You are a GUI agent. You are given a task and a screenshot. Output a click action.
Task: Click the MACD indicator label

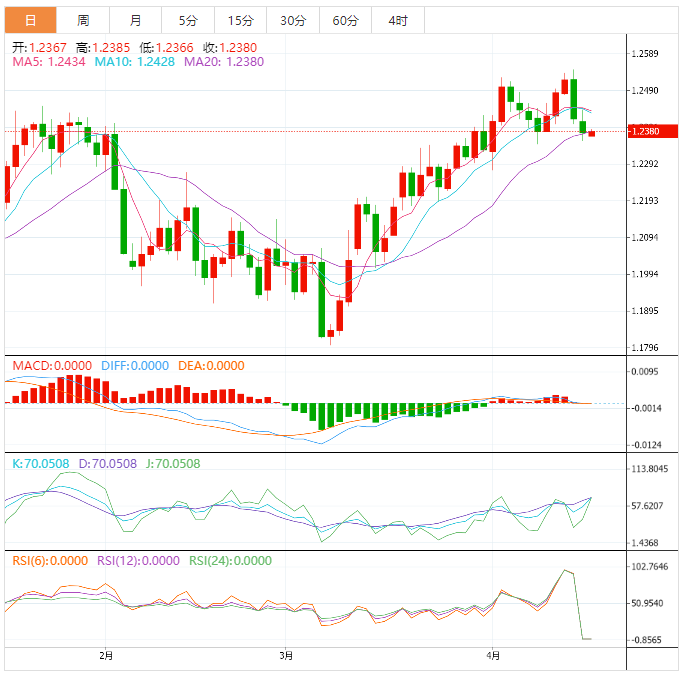point(52,366)
